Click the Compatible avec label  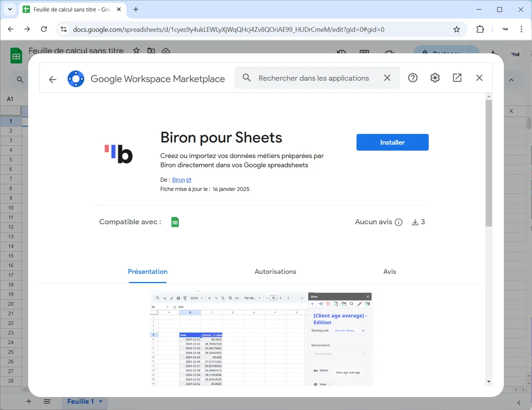click(130, 222)
